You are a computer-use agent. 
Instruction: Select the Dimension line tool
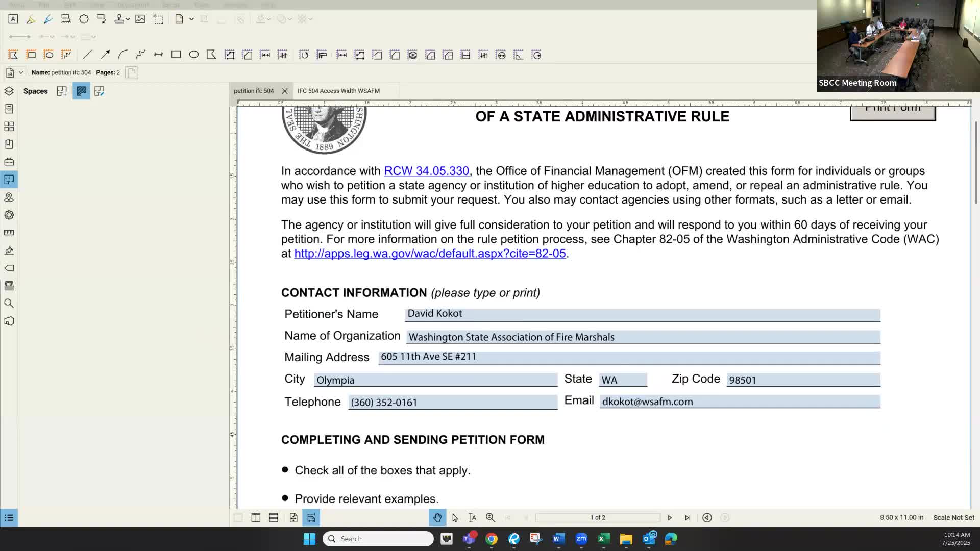point(158,55)
